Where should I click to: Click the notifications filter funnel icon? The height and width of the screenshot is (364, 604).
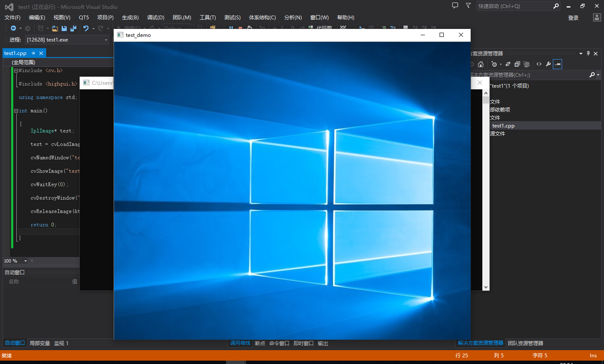[x=469, y=5]
